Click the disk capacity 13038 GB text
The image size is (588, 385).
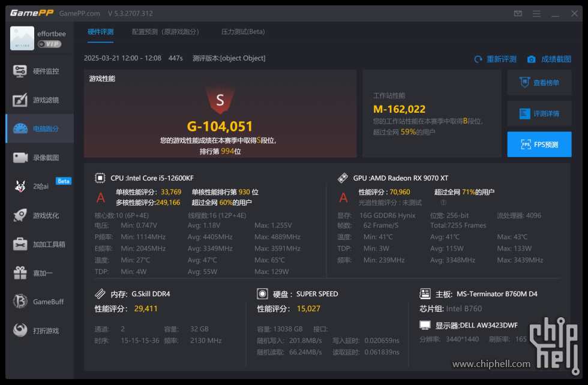(x=280, y=329)
